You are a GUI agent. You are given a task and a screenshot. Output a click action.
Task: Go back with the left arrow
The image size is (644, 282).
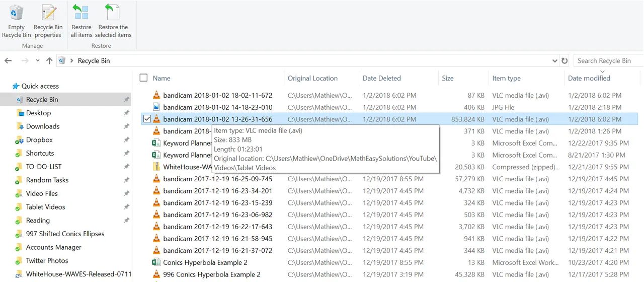(8, 60)
